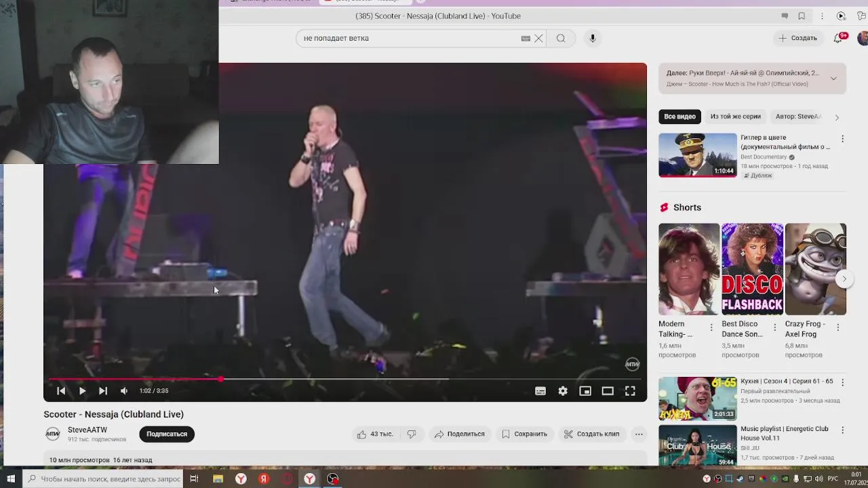Click the video title 'Scooter - Nessaja (Clubland Live)'
Viewport: 868px width, 488px height.
point(114,415)
